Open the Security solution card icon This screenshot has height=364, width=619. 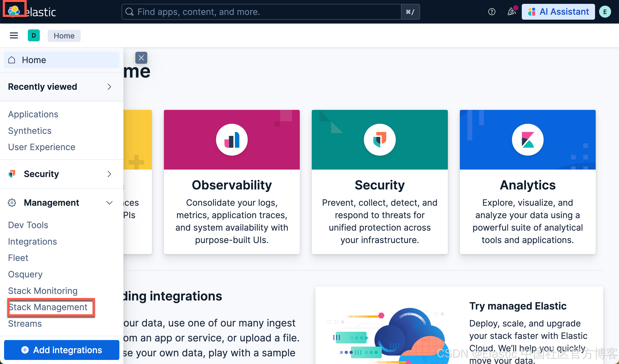(380, 139)
